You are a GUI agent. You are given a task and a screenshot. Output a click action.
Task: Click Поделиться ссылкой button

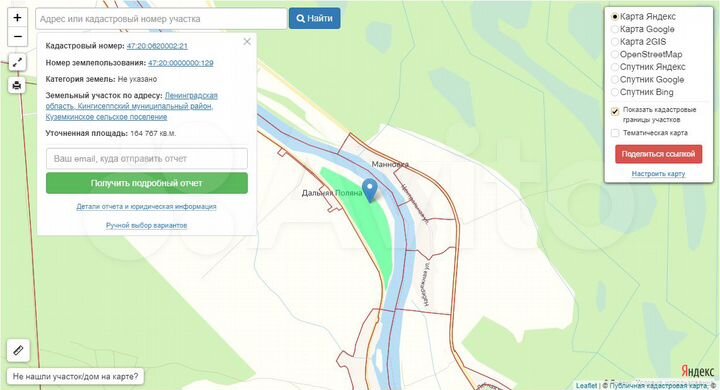click(x=658, y=154)
